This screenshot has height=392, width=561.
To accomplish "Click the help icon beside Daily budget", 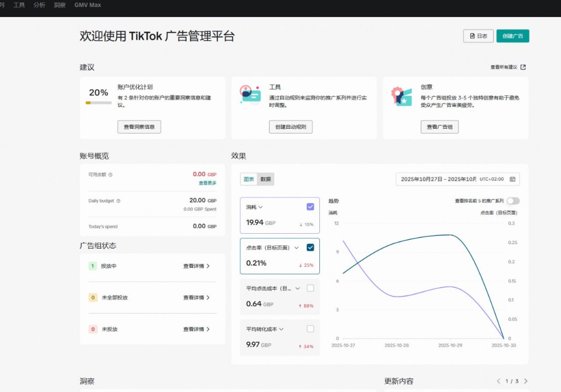I will (118, 201).
